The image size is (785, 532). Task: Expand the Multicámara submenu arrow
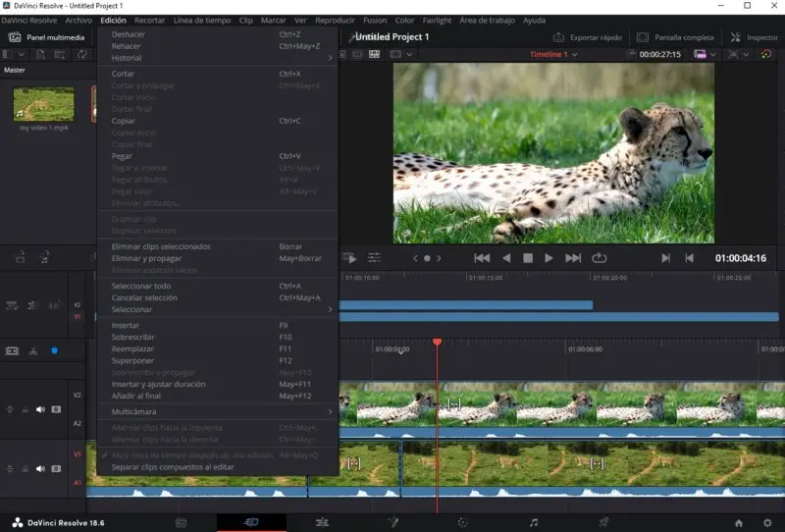tap(330, 412)
